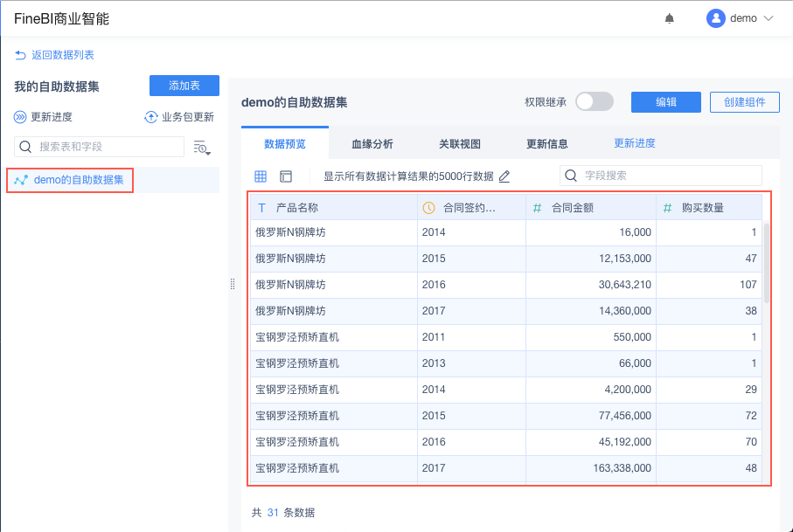Go back via 返回数据列表 link
Image resolution: width=793 pixels, height=532 pixels.
click(63, 55)
